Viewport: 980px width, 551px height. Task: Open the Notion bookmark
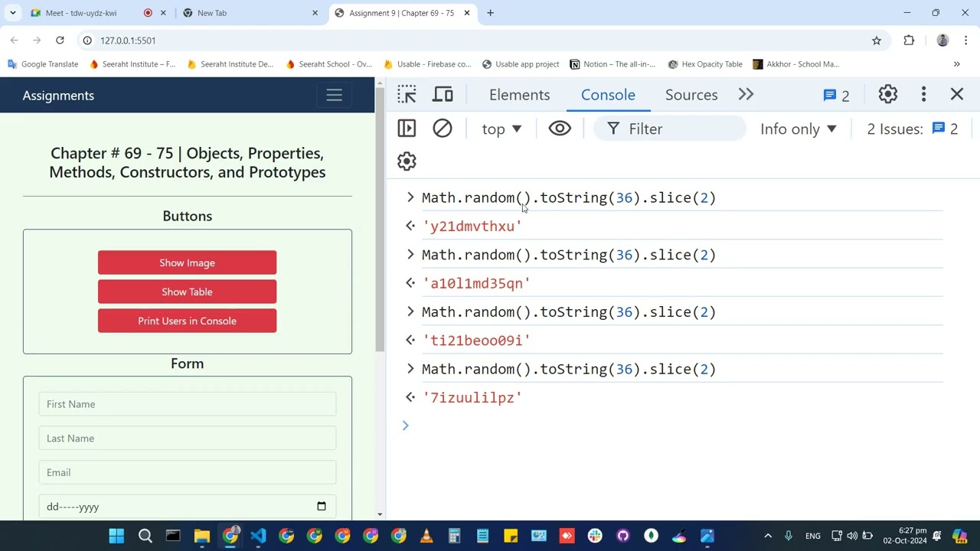(x=612, y=64)
